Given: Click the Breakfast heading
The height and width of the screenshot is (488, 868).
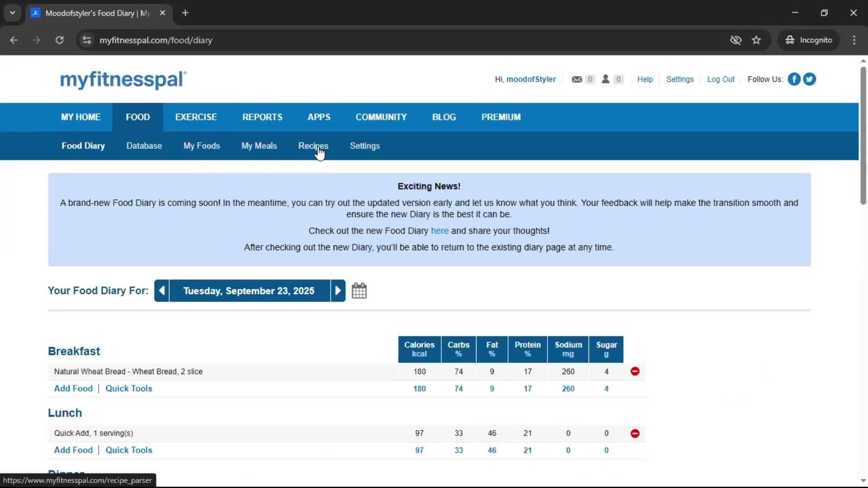Looking at the screenshot, I should pos(74,351).
